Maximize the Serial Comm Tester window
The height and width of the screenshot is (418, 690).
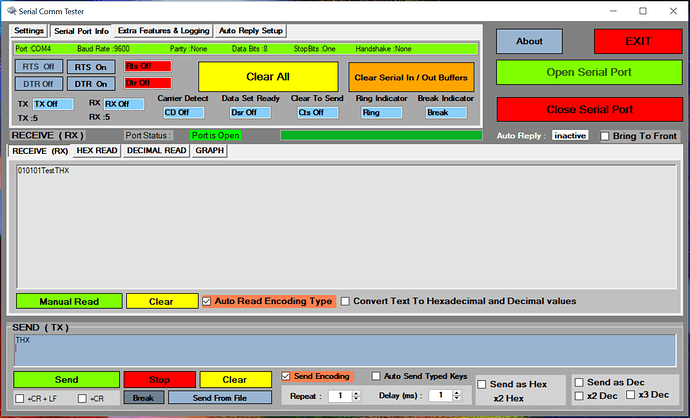643,11
